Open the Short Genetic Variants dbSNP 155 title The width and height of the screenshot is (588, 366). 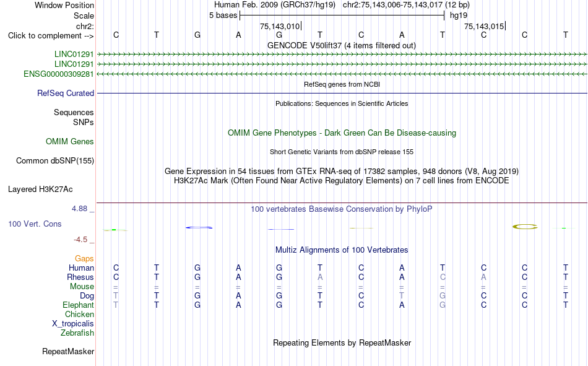click(342, 152)
